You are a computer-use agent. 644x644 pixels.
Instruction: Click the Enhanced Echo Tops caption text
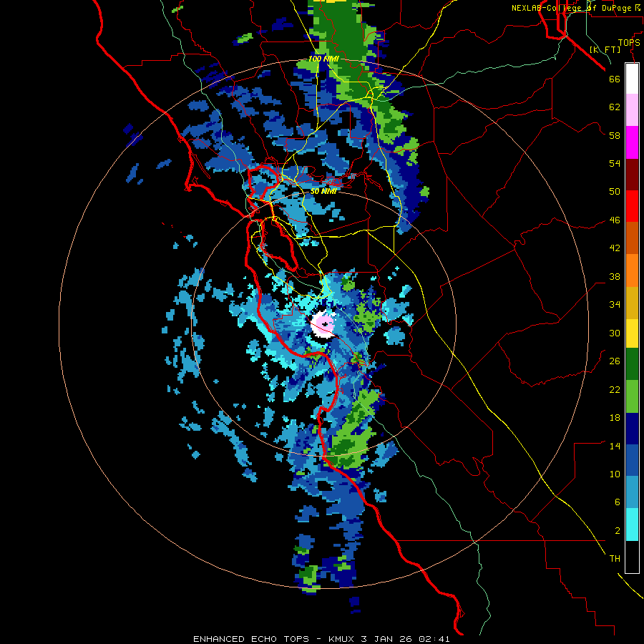coord(251,639)
